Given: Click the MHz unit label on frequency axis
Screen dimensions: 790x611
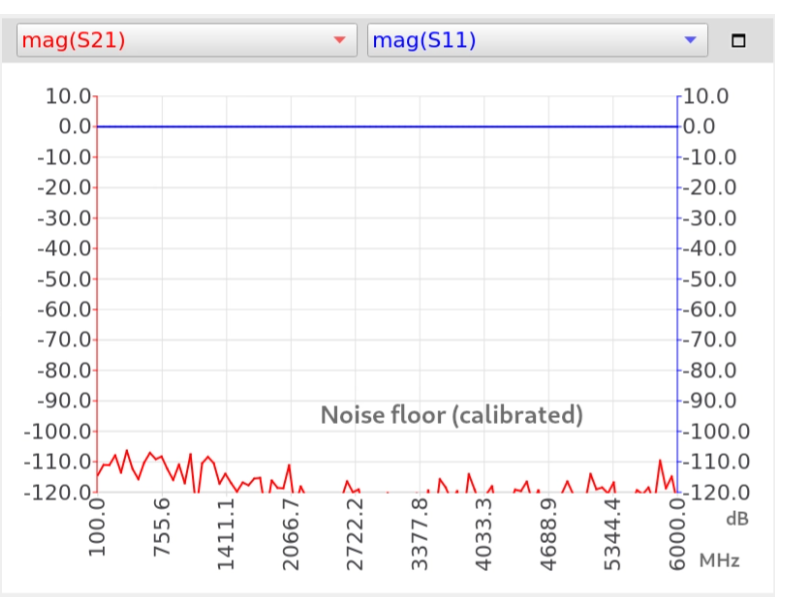Looking at the screenshot, I should [x=720, y=560].
